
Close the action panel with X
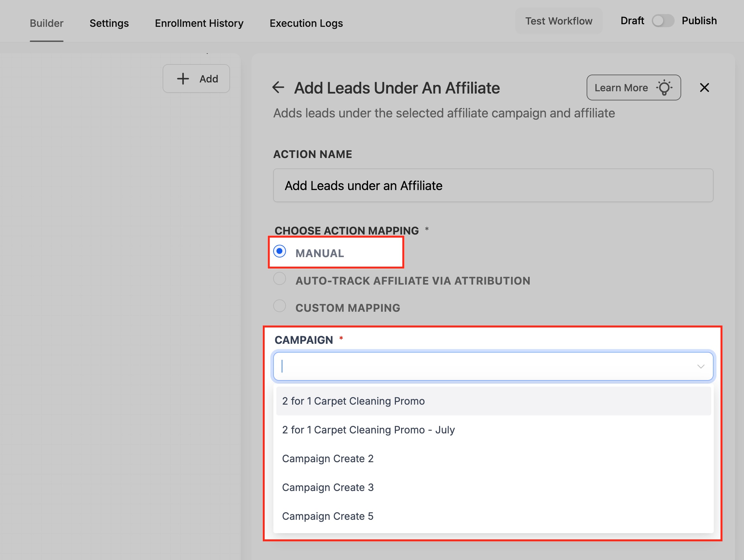point(704,87)
